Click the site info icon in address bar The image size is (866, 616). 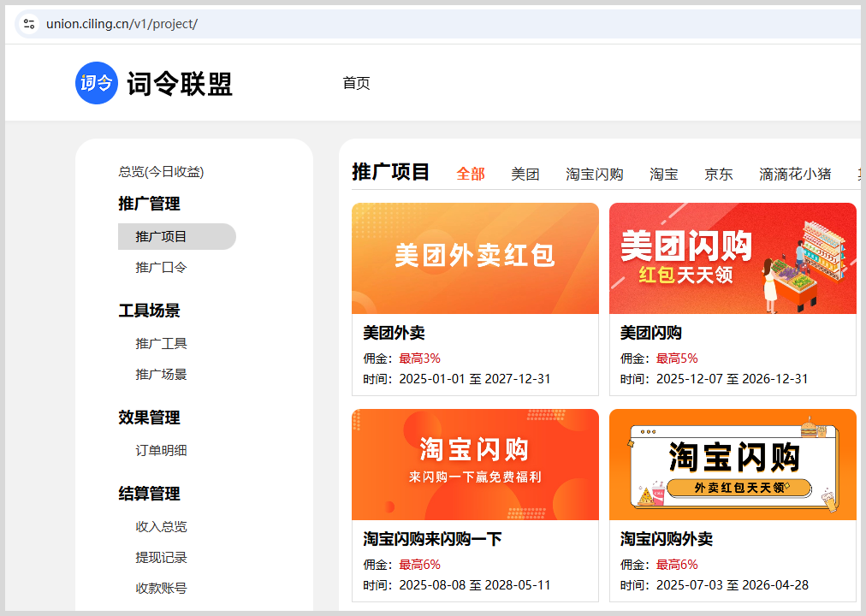pos(29,24)
